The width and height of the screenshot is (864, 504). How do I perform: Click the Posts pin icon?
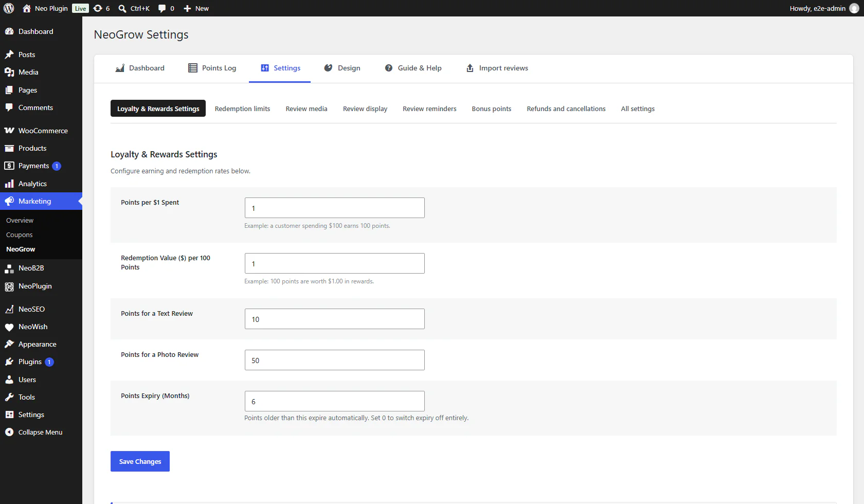[x=9, y=55]
